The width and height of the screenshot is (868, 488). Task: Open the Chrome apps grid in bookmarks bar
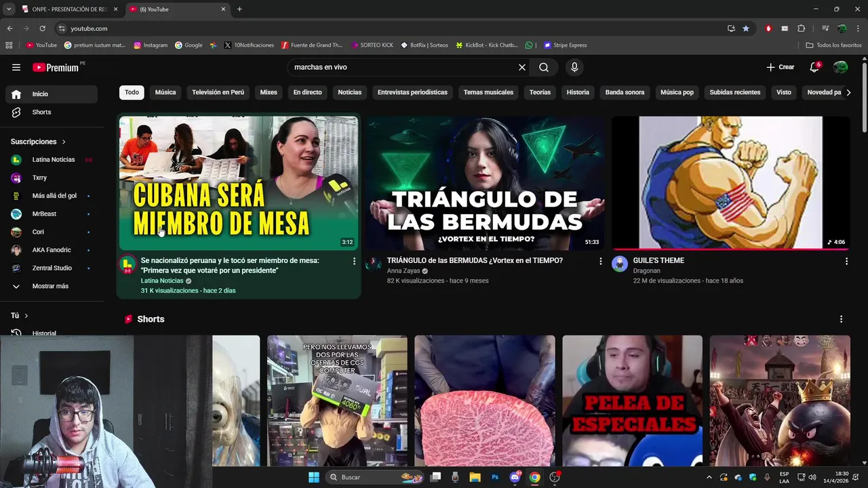9,45
